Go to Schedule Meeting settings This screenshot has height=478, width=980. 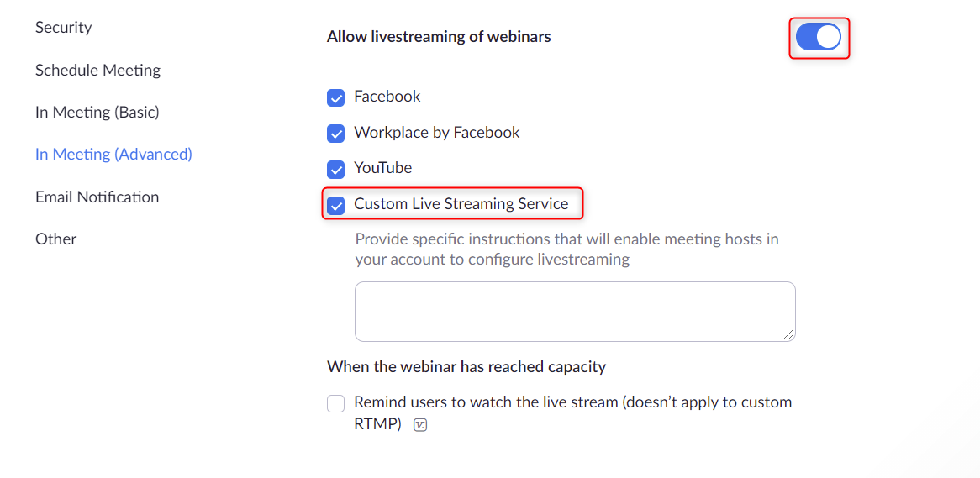point(97,70)
